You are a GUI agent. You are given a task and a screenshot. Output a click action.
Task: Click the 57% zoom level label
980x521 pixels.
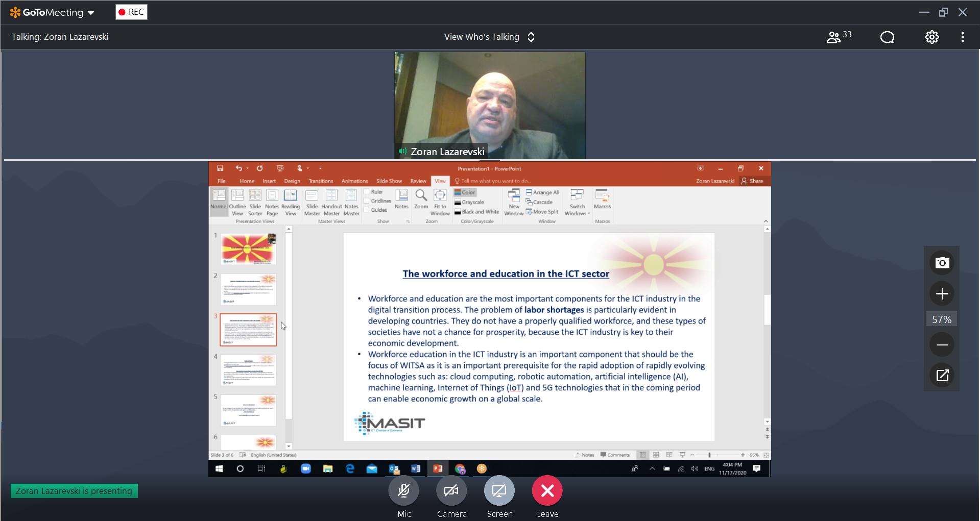(942, 319)
